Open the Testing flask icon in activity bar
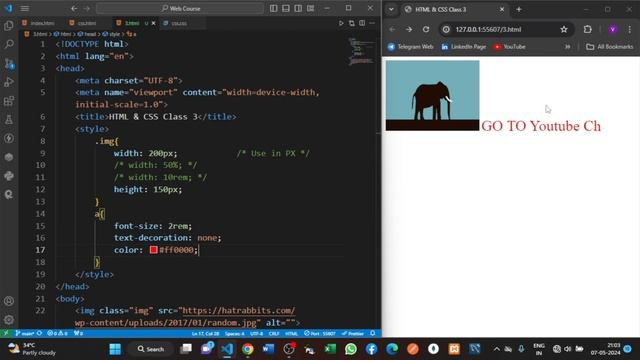 pyautogui.click(x=9, y=120)
